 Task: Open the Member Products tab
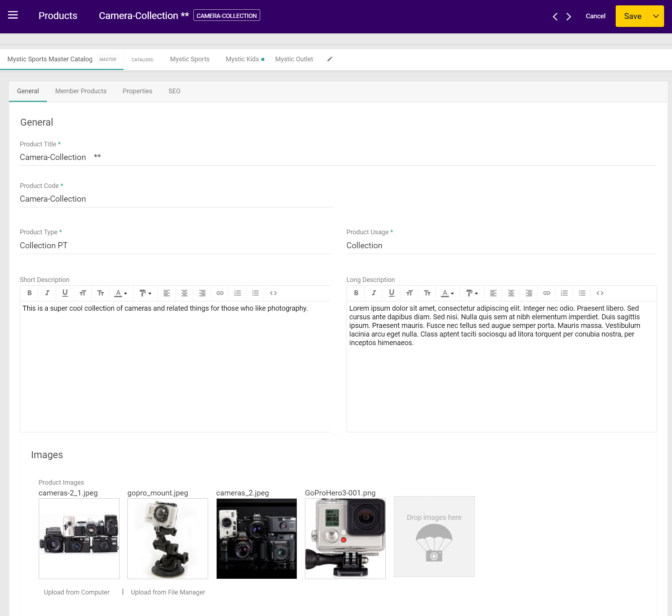click(80, 91)
